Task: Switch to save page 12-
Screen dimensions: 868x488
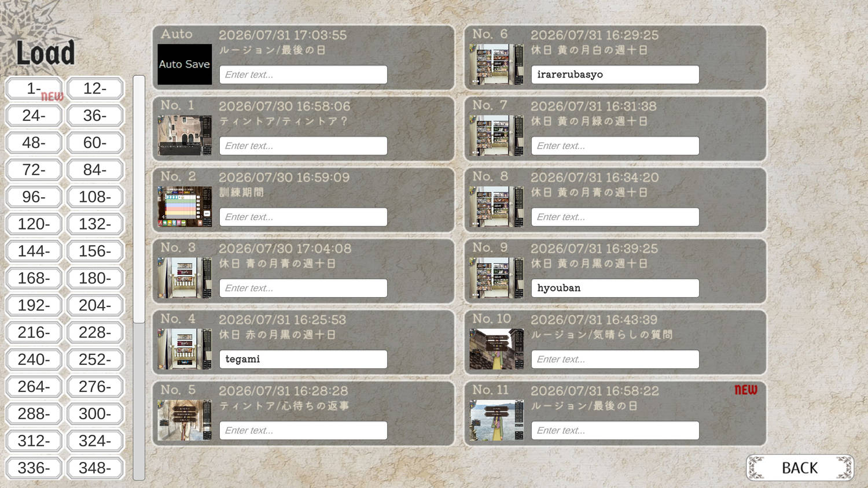Action: 95,88
